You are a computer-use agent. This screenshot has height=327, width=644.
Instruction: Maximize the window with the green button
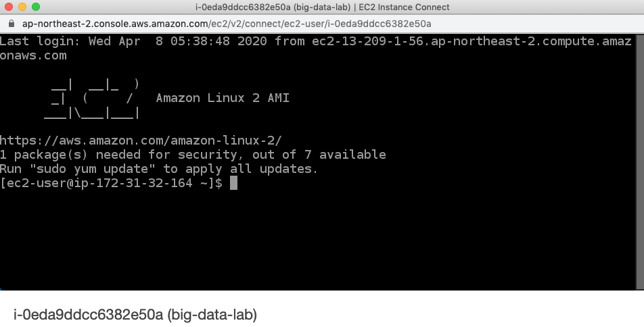pos(35,7)
